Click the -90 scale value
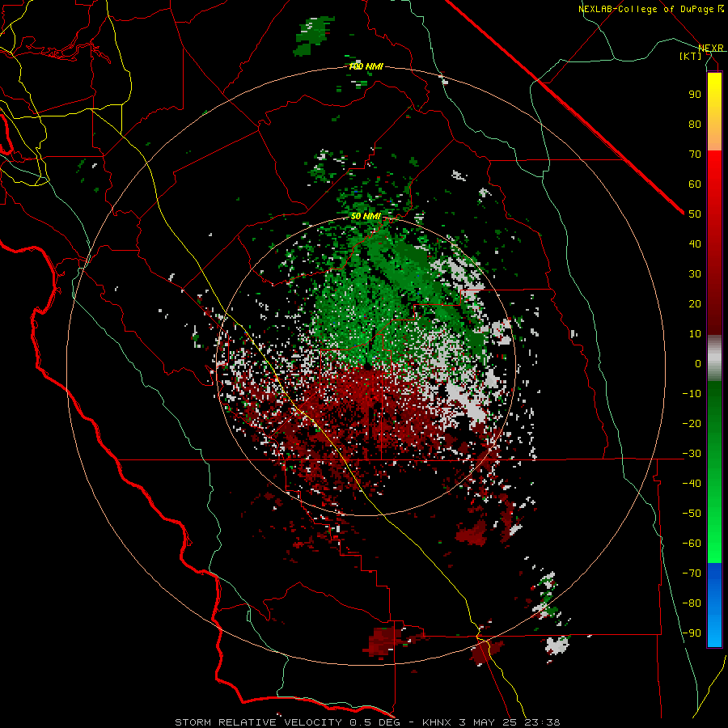Screen dimensions: 728x728 (692, 633)
